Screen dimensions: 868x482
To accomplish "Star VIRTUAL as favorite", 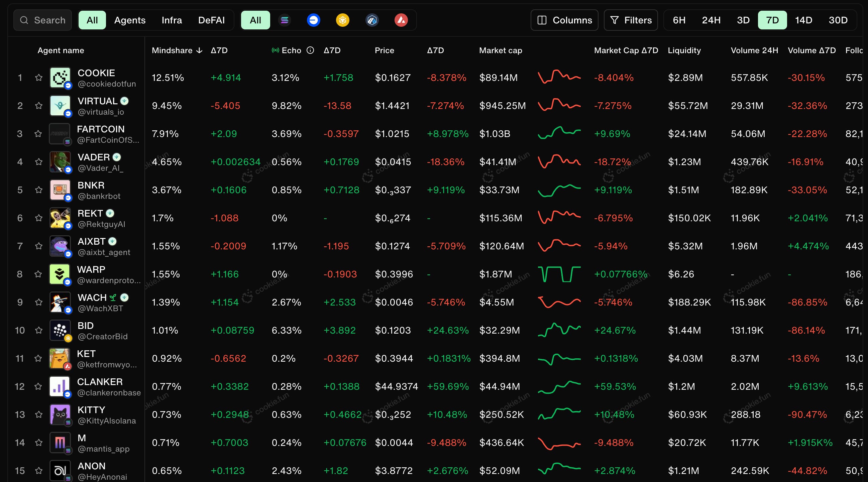I will point(39,105).
